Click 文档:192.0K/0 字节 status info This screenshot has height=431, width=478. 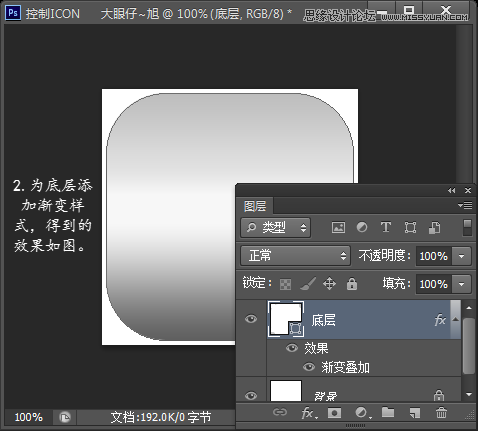[161, 417]
